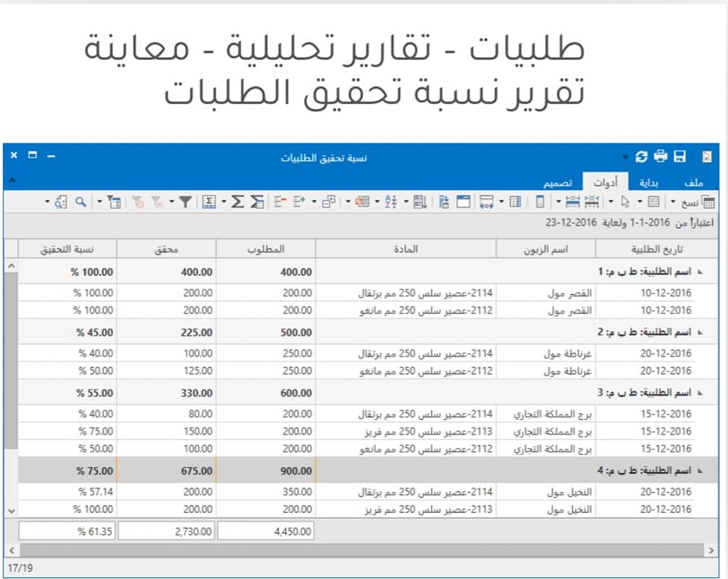
Task: Click the find in document preview icon
Action: pos(61,202)
